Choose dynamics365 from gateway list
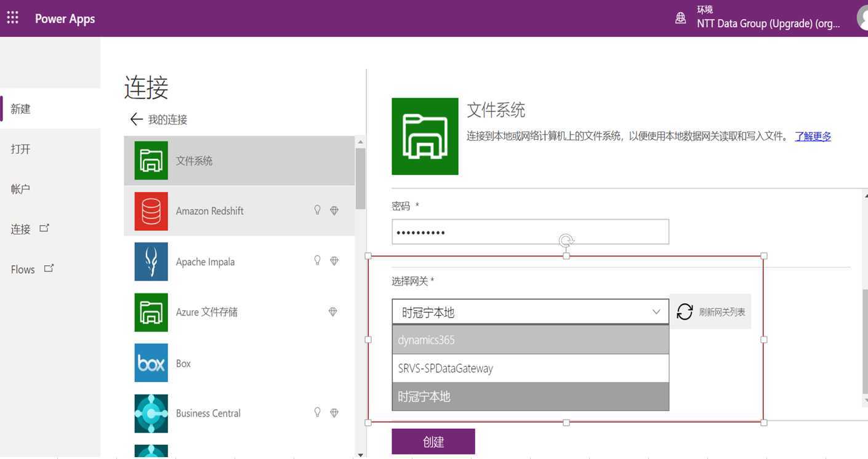The width and height of the screenshot is (868, 459). (x=530, y=340)
